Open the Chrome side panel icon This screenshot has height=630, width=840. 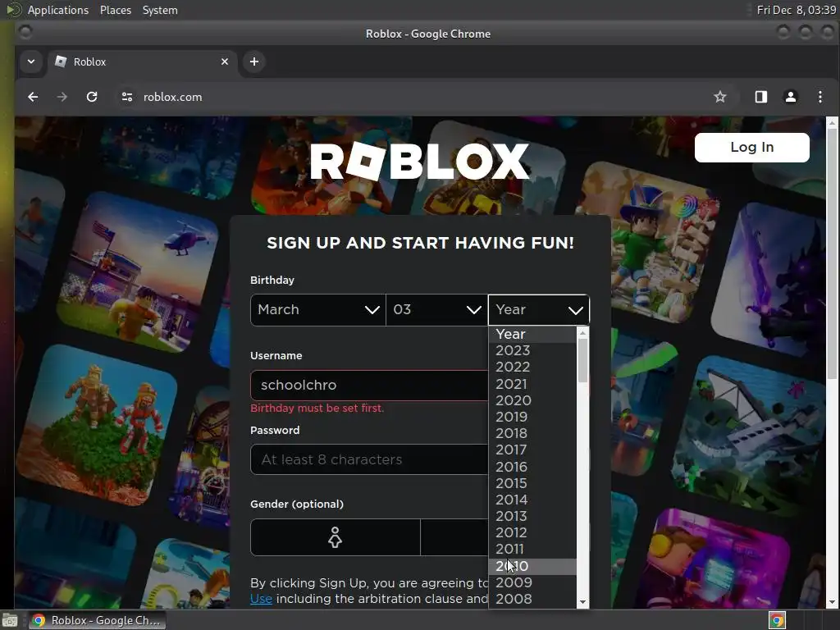pos(760,97)
